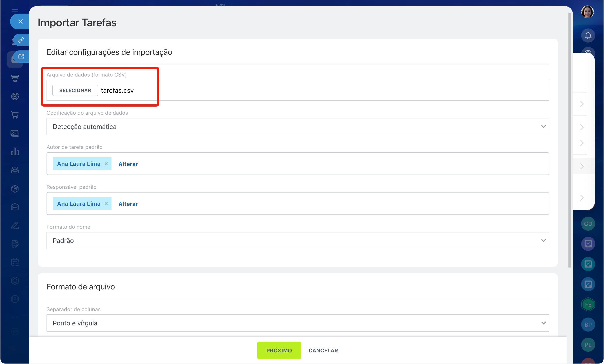Remove Ana Laura Lima from default responsible
The width and height of the screenshot is (604, 364).
[106, 203]
